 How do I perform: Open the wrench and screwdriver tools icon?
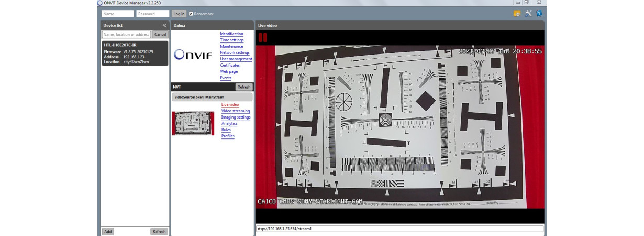528,14
